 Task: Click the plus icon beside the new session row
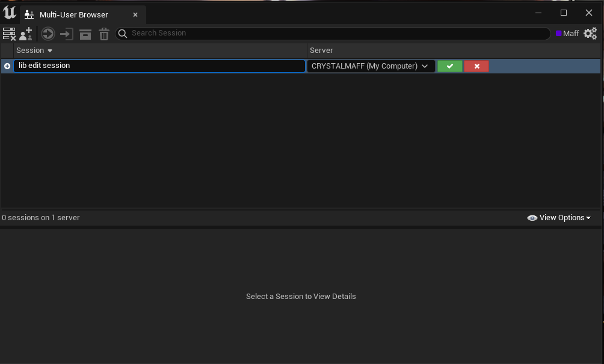pos(6,66)
